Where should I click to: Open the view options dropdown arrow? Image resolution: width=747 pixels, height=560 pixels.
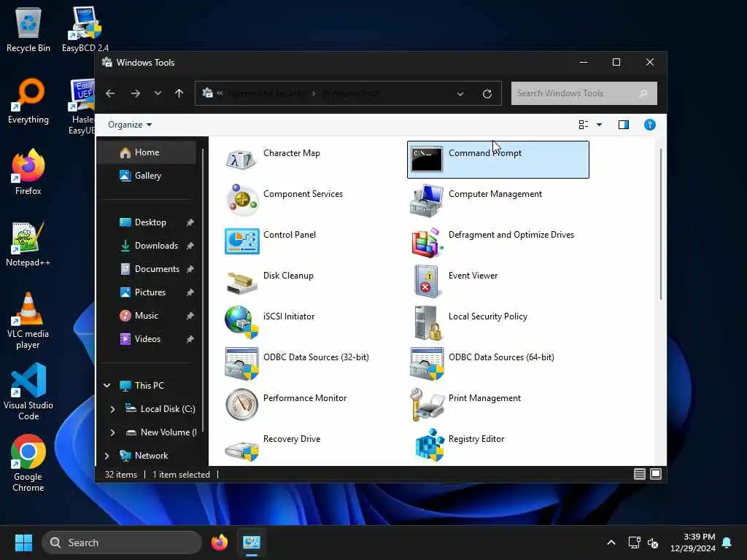(x=600, y=125)
